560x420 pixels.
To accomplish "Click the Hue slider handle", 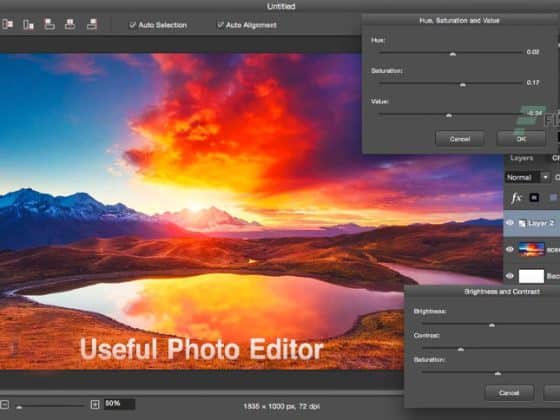I will coord(452,54).
